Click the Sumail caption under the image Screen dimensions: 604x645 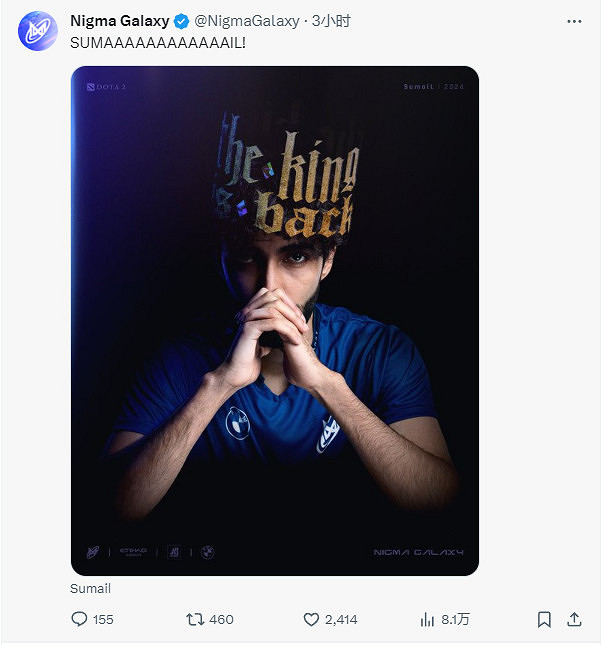[90, 589]
